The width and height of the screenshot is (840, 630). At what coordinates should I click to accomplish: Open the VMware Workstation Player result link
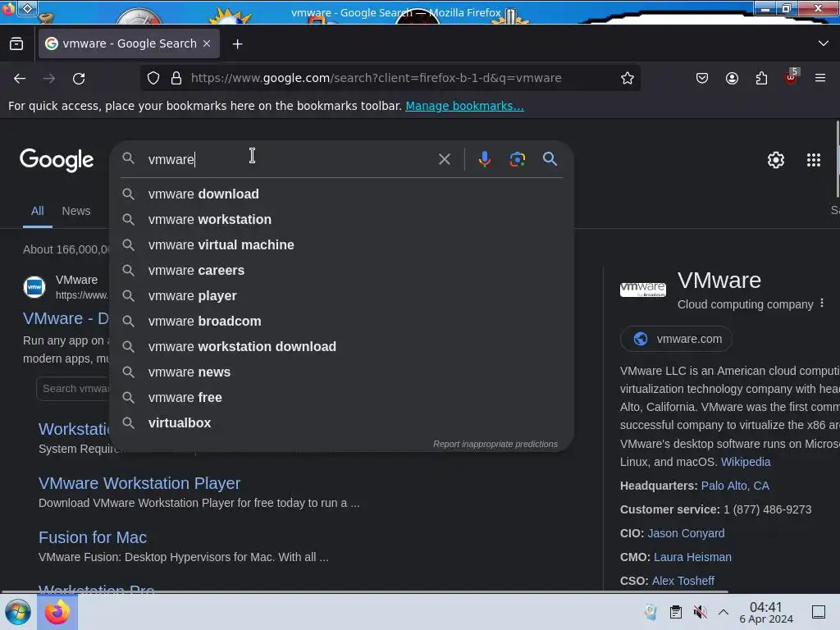tap(139, 483)
